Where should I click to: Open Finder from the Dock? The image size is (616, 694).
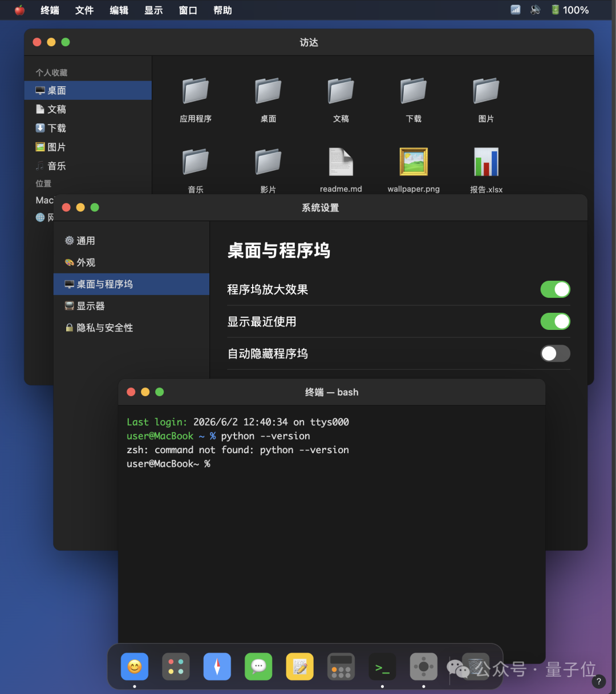click(x=135, y=667)
